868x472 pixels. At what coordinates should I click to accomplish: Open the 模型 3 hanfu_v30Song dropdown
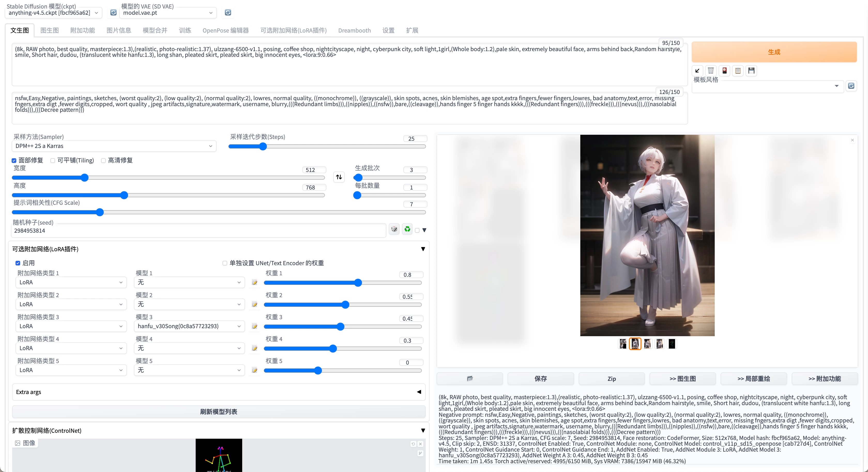click(189, 326)
